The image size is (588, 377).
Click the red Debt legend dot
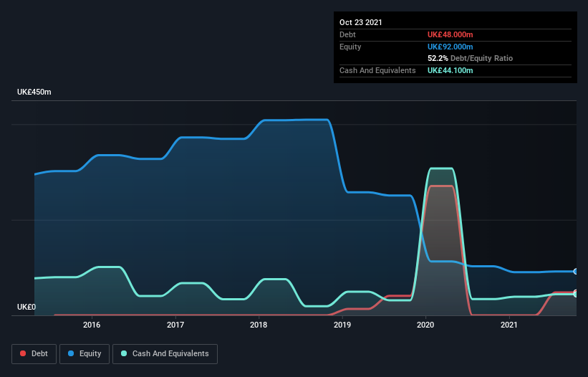coord(23,353)
